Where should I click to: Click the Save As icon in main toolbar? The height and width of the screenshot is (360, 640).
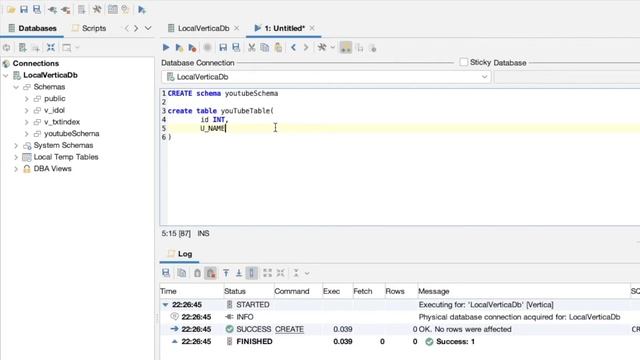[37, 9]
